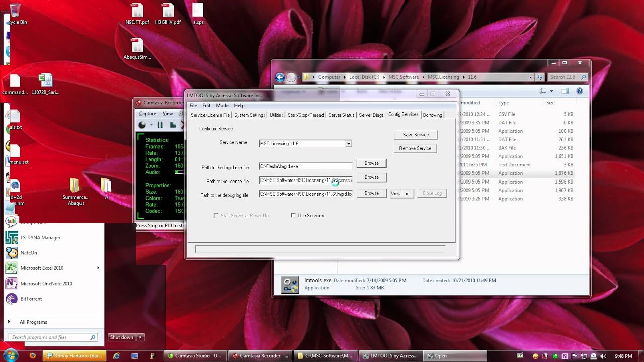
Task: Select the Recycle Bin desktop icon
Action: click(x=16, y=14)
